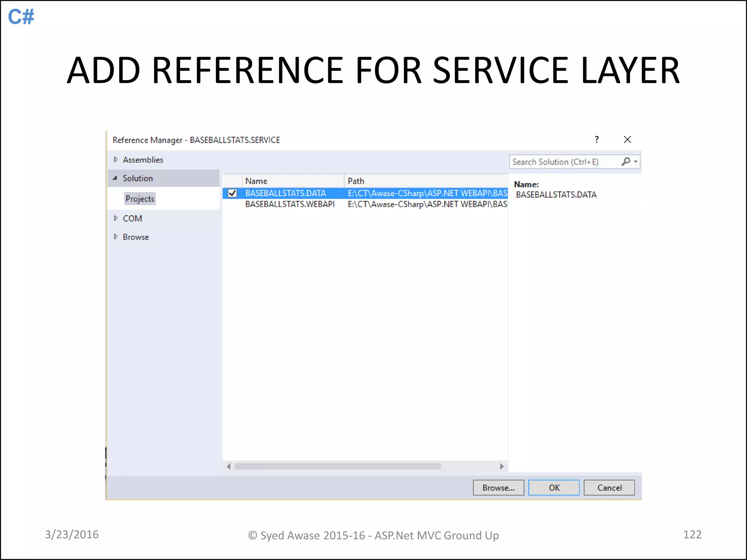Select Solution in the left pane
The image size is (747, 560).
[x=138, y=178]
